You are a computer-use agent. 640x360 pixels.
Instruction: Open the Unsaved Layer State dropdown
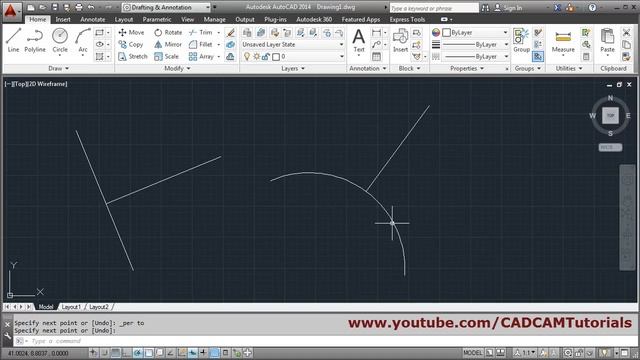pyautogui.click(x=293, y=44)
